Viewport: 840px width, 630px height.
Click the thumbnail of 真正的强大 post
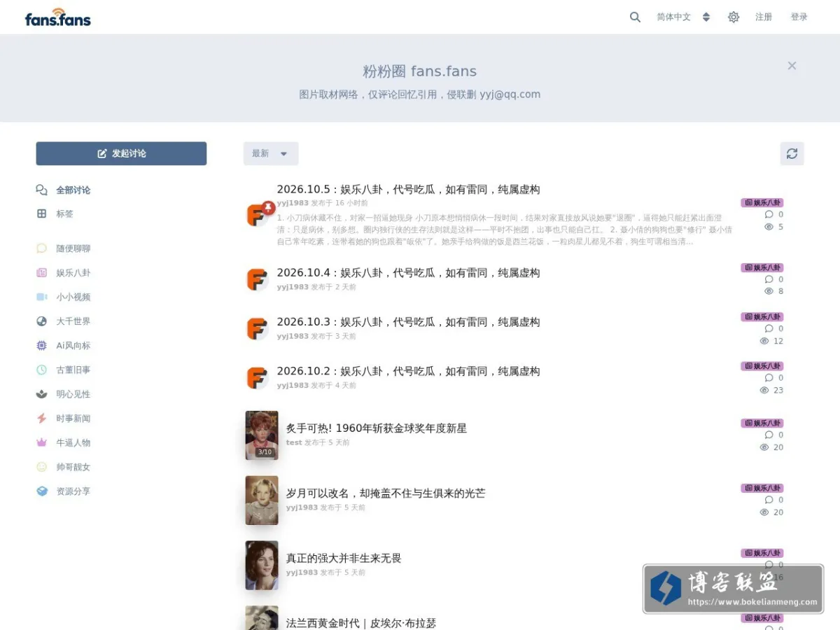[x=262, y=566]
